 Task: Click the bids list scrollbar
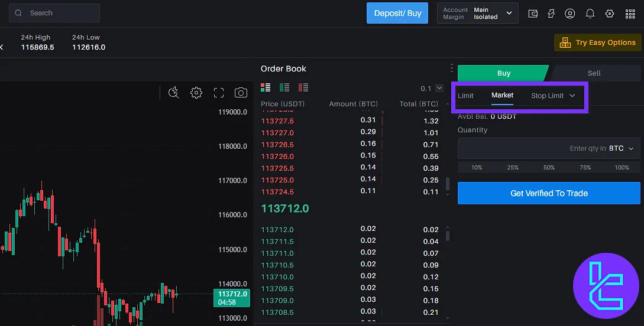coord(447,236)
